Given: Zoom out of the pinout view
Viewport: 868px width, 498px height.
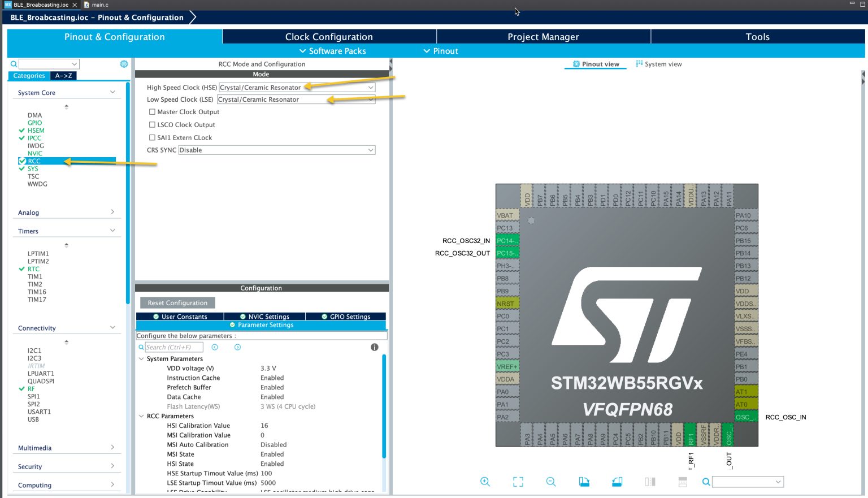Looking at the screenshot, I should click(550, 482).
